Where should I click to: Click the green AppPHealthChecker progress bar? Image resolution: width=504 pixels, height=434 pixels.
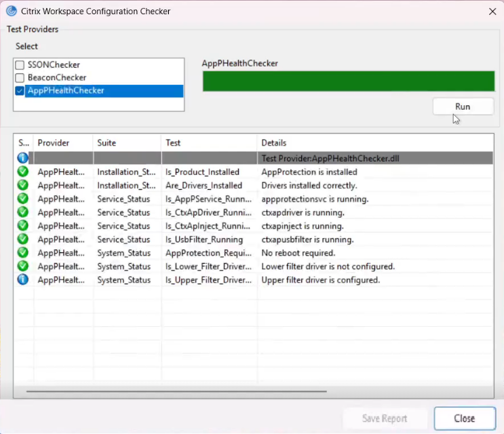point(348,81)
